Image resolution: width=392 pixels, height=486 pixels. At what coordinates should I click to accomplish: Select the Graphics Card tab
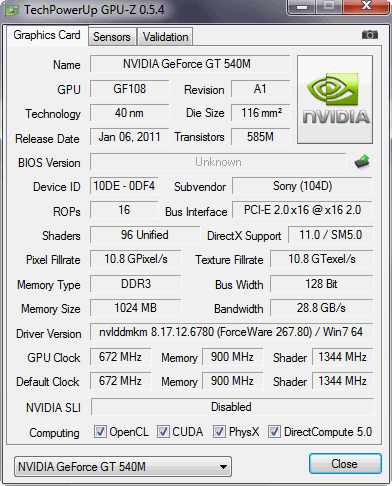47,35
